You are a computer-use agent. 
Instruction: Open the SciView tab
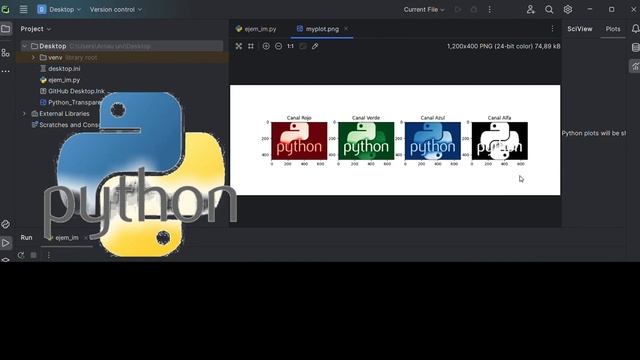(x=580, y=29)
